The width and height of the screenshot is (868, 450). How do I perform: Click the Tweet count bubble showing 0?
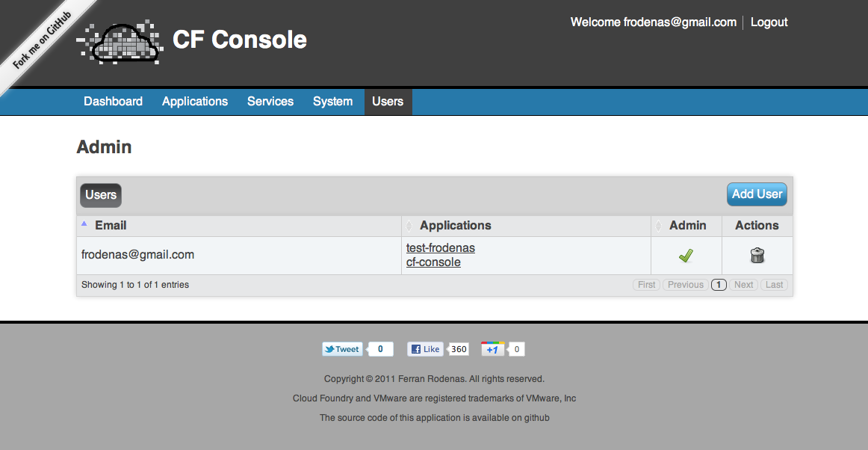[380, 349]
